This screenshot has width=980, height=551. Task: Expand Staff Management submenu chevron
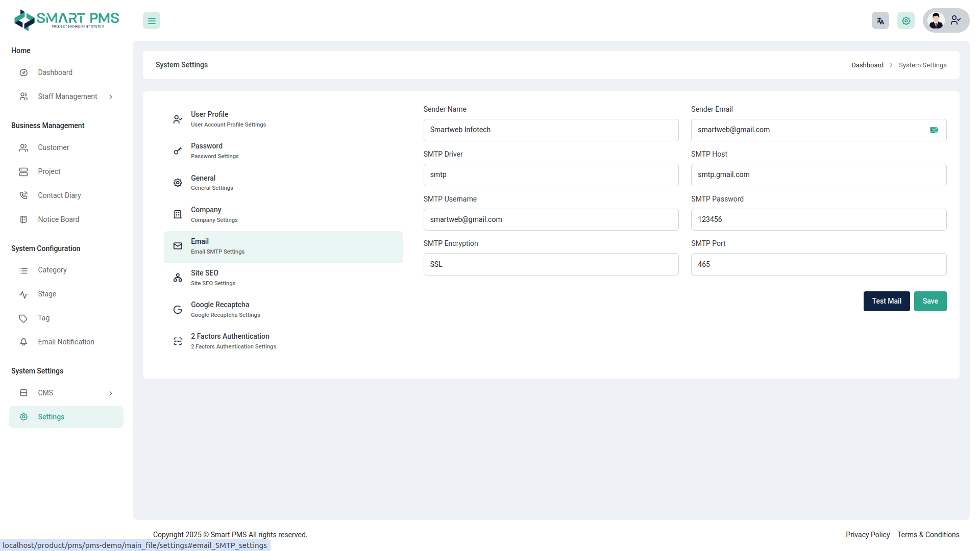tap(111, 97)
